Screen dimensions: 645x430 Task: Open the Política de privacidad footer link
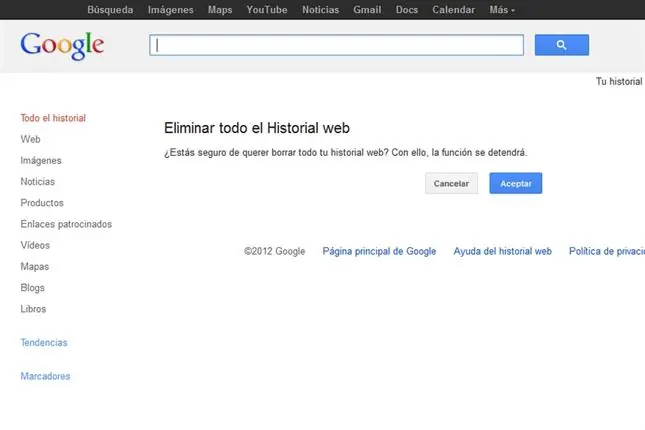pos(607,251)
